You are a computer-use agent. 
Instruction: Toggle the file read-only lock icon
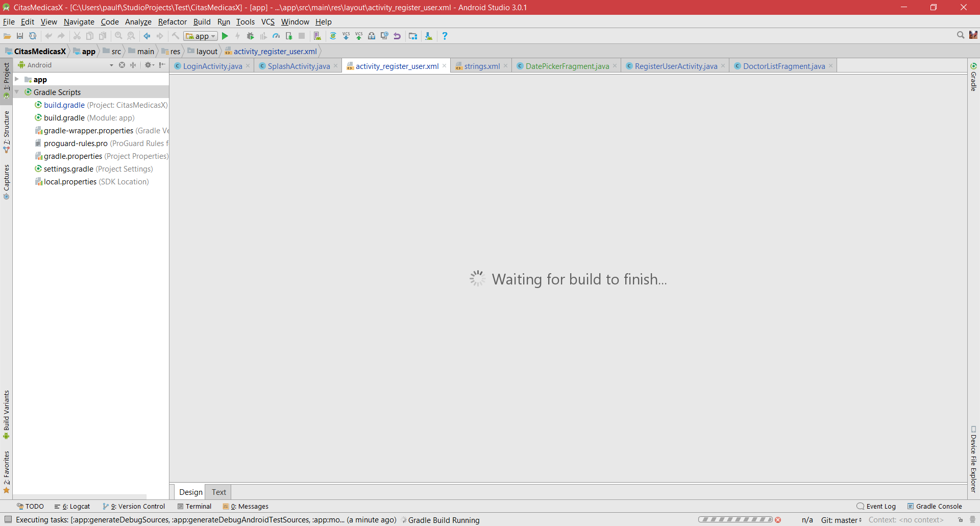click(x=960, y=520)
